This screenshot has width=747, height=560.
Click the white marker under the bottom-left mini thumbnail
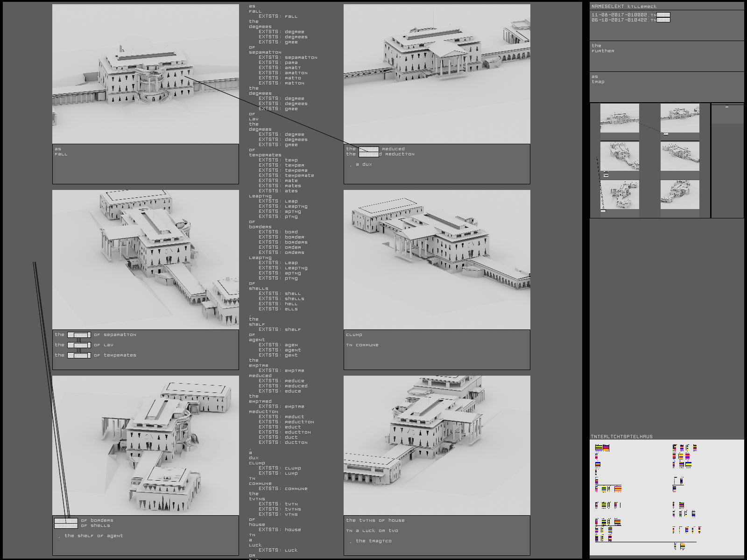pos(603,211)
